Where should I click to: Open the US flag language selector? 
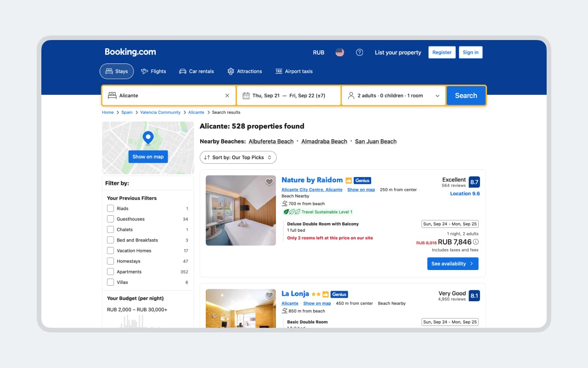coord(339,52)
